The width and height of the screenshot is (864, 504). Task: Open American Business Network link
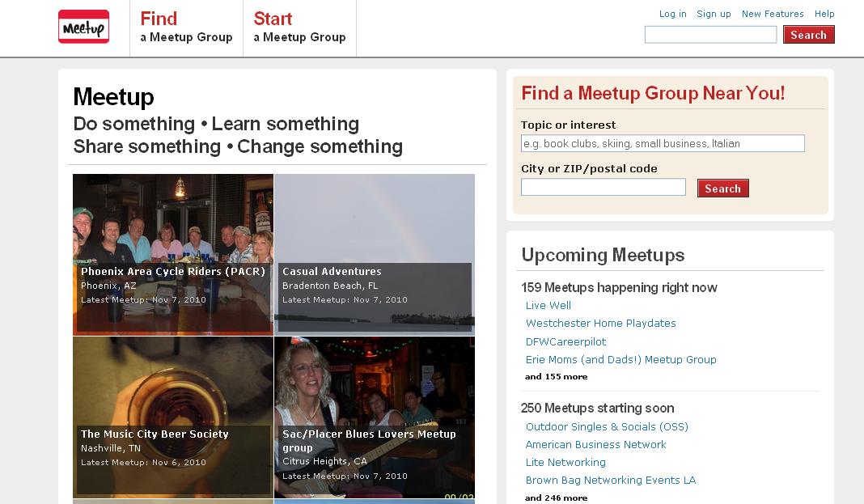point(595,444)
